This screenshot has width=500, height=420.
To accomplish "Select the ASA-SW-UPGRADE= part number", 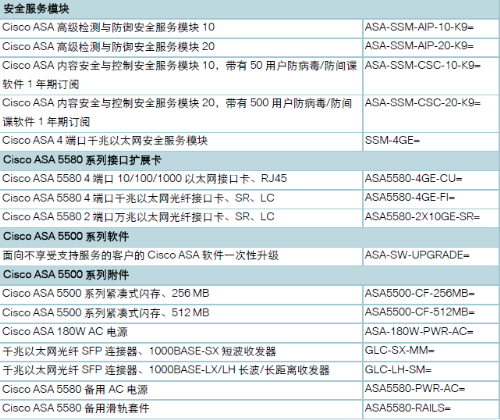I will coord(417,255).
